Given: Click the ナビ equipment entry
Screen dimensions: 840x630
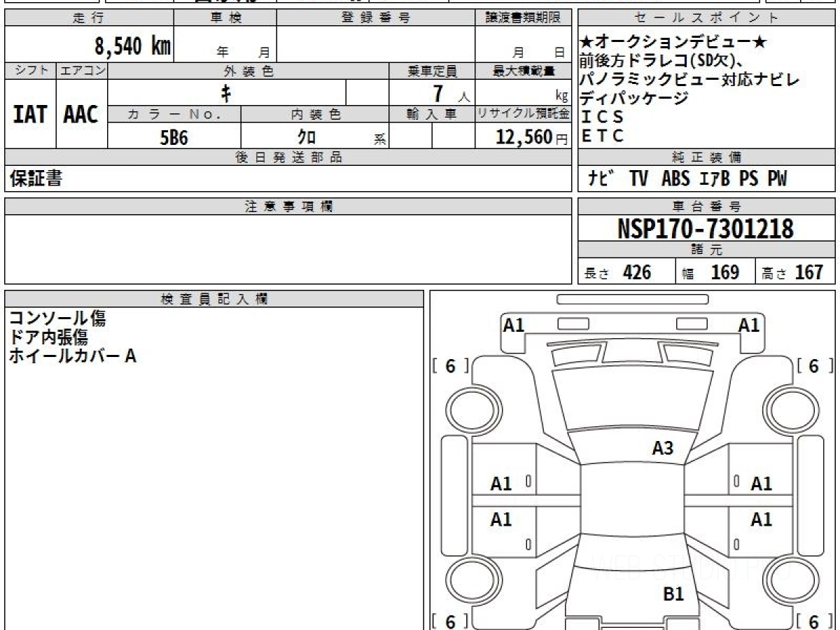Looking at the screenshot, I should 601,179.
